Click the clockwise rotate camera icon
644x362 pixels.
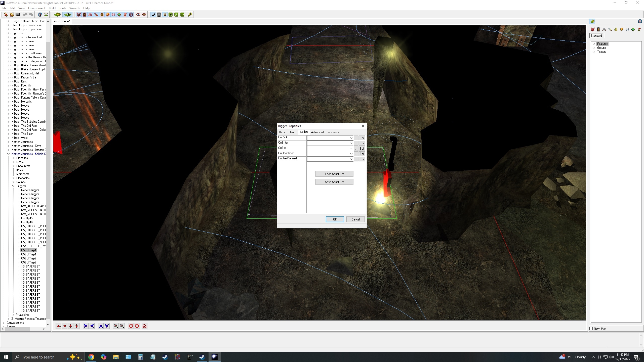coord(131,326)
